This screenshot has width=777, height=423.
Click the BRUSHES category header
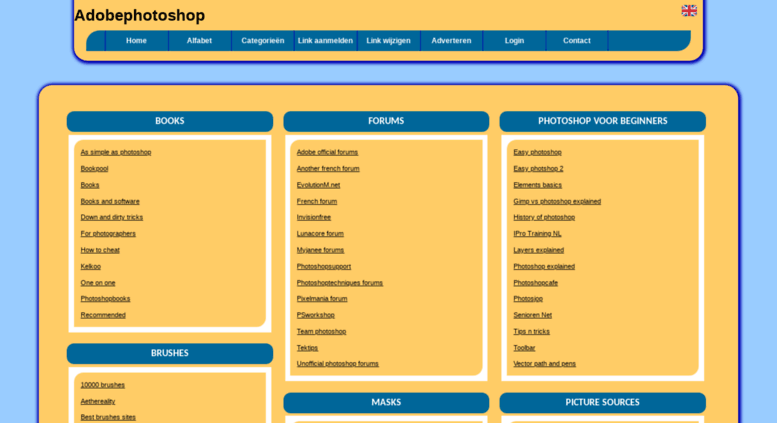click(x=170, y=354)
